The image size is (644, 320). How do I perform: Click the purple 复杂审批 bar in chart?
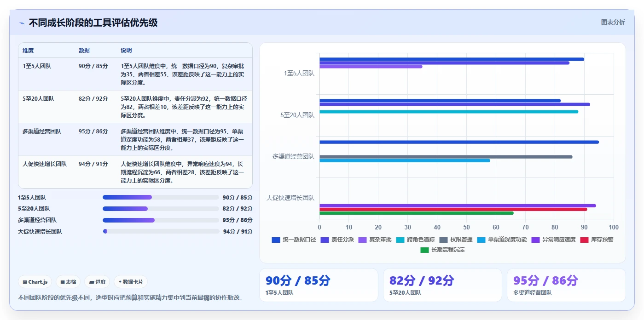(371, 67)
